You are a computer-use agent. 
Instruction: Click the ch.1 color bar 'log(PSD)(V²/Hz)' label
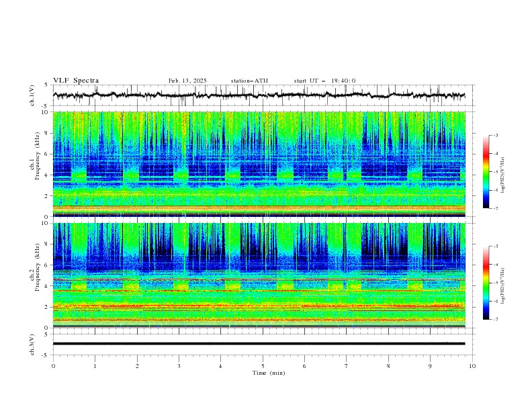[x=502, y=175]
